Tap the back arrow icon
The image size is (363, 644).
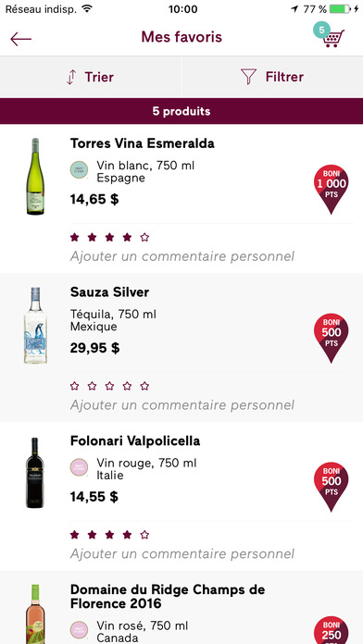pyautogui.click(x=21, y=39)
